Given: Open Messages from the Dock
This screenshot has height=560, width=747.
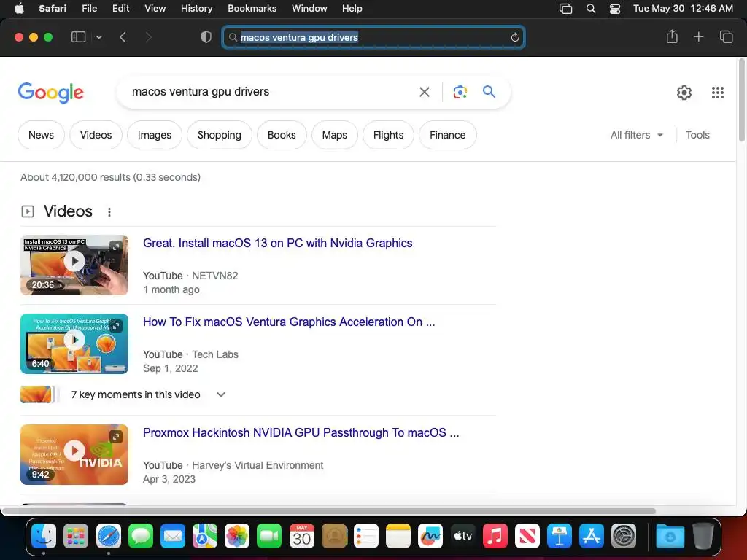Looking at the screenshot, I should pos(141,536).
